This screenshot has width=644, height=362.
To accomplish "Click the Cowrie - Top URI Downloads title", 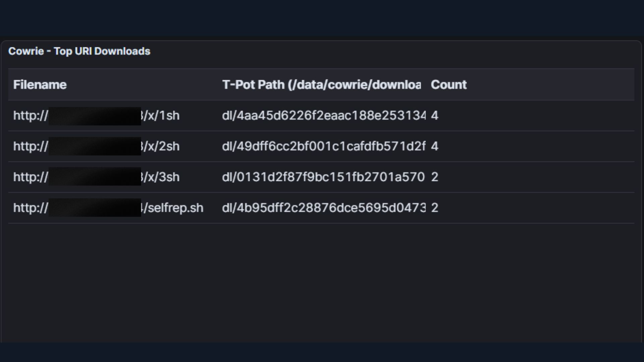I will tap(79, 51).
